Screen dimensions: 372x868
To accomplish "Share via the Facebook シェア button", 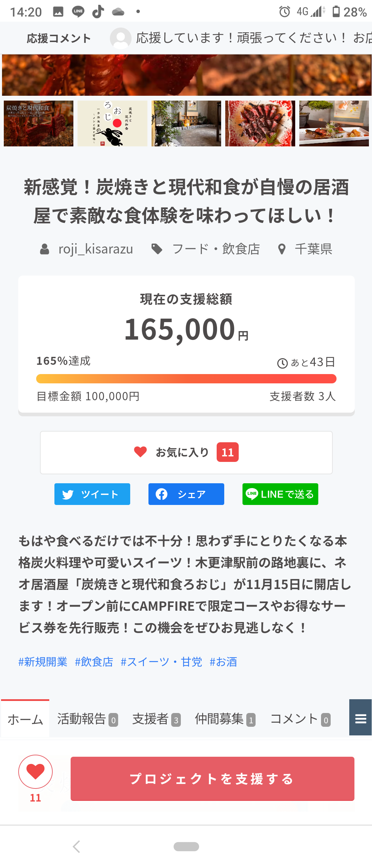I will pos(186,494).
